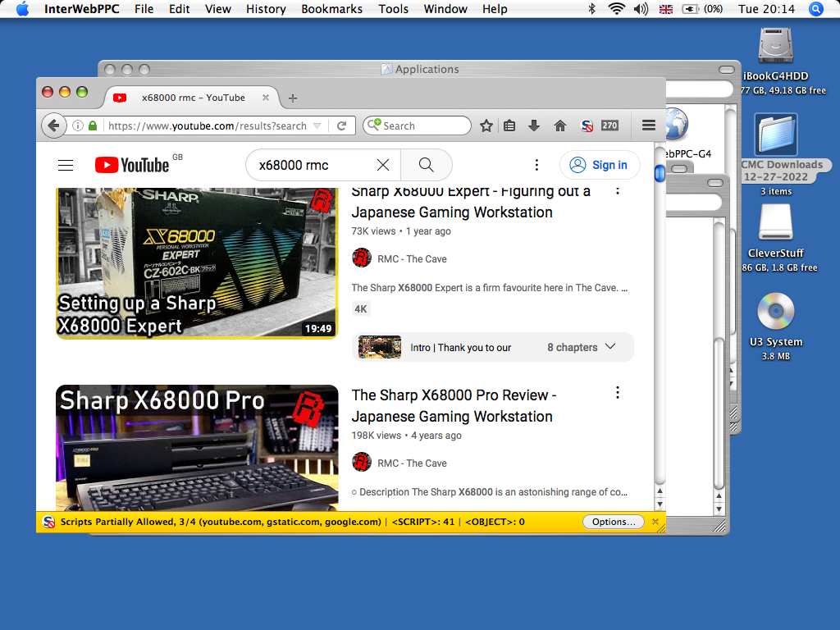Open the History menu
The height and width of the screenshot is (630, 840).
click(x=266, y=9)
